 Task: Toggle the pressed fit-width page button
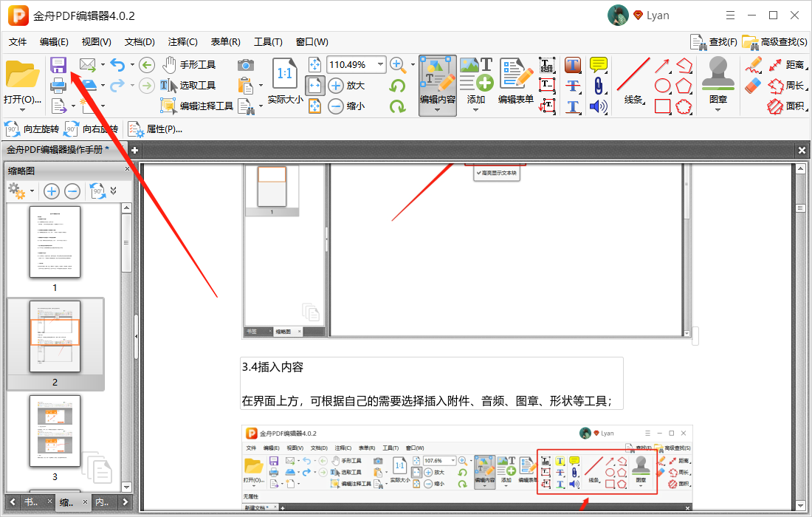(315, 86)
